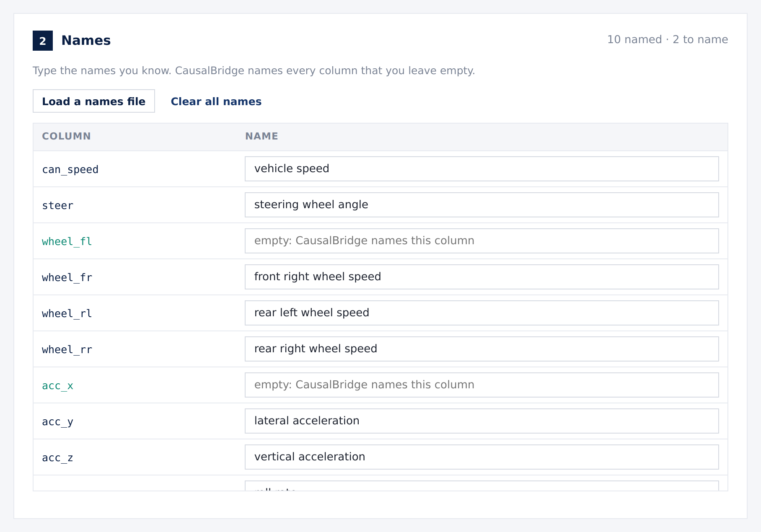
Task: Edit the can_speed name field
Action: [482, 169]
